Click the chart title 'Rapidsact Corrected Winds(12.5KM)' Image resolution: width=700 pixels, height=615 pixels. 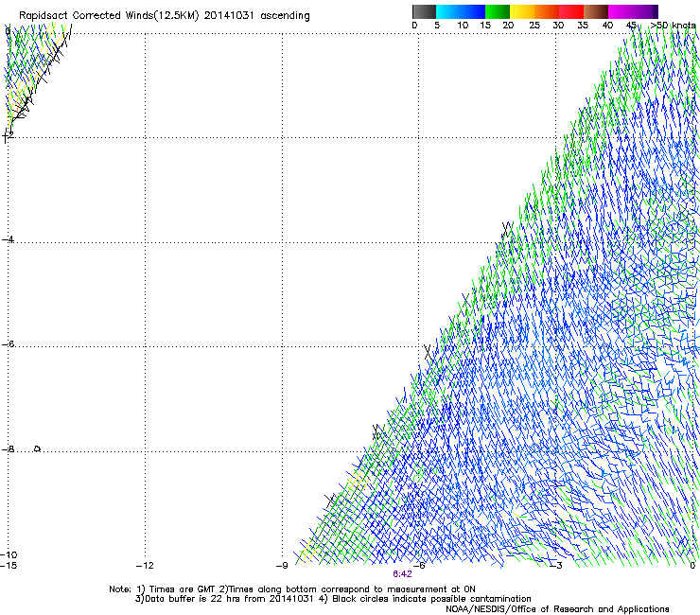[109, 16]
